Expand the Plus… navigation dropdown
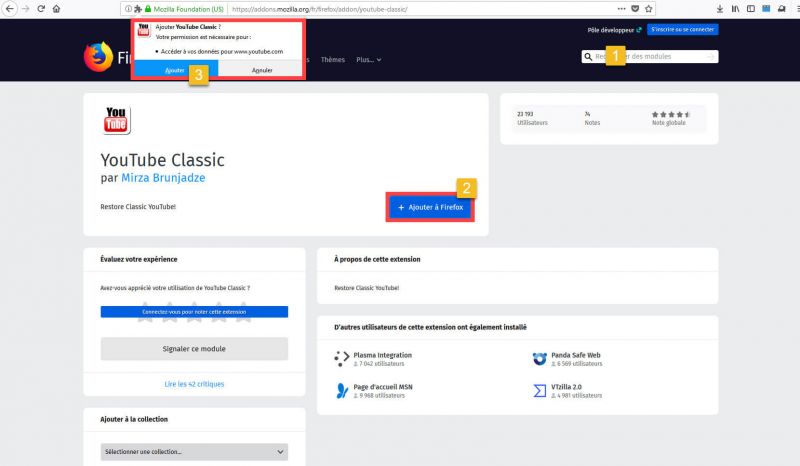Viewport: 800px width, 466px height. [368, 59]
